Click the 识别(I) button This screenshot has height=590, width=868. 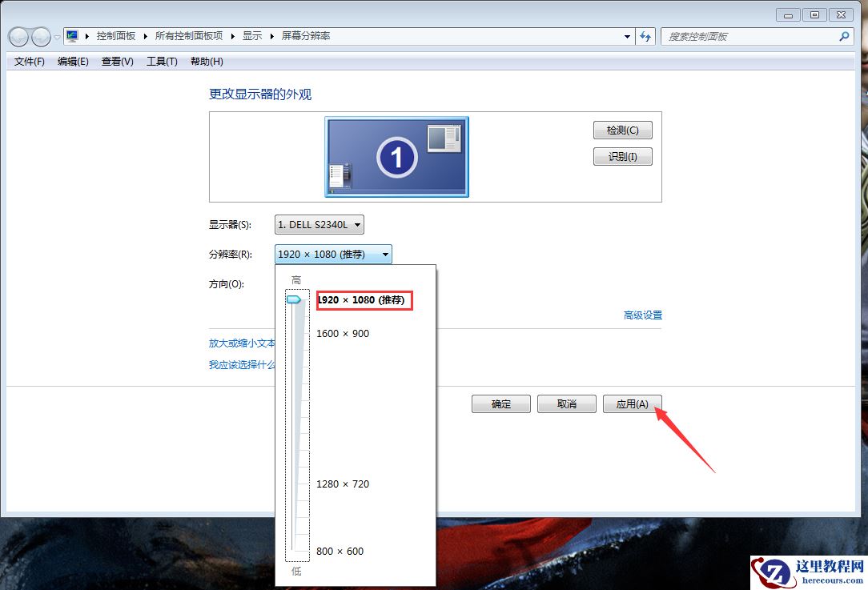(622, 156)
